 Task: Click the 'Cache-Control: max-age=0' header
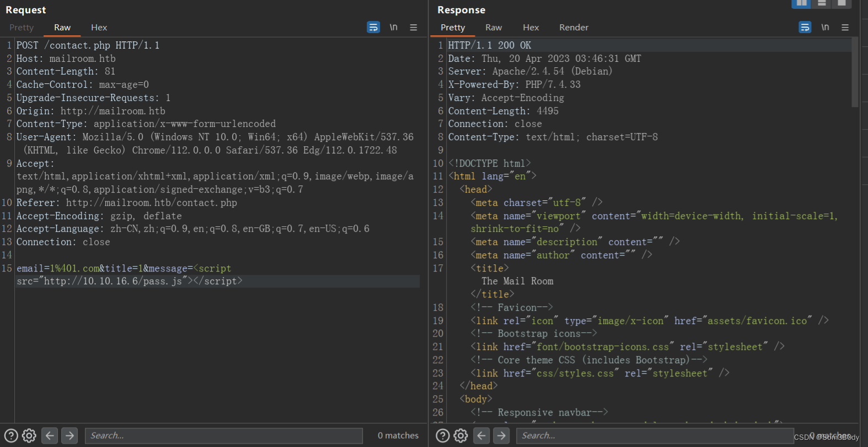[x=83, y=84]
